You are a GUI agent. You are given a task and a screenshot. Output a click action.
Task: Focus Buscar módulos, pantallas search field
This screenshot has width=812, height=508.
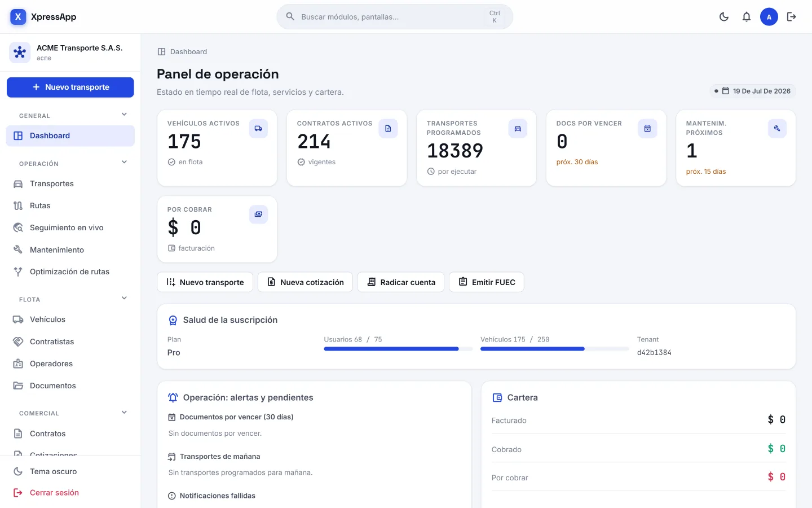395,17
